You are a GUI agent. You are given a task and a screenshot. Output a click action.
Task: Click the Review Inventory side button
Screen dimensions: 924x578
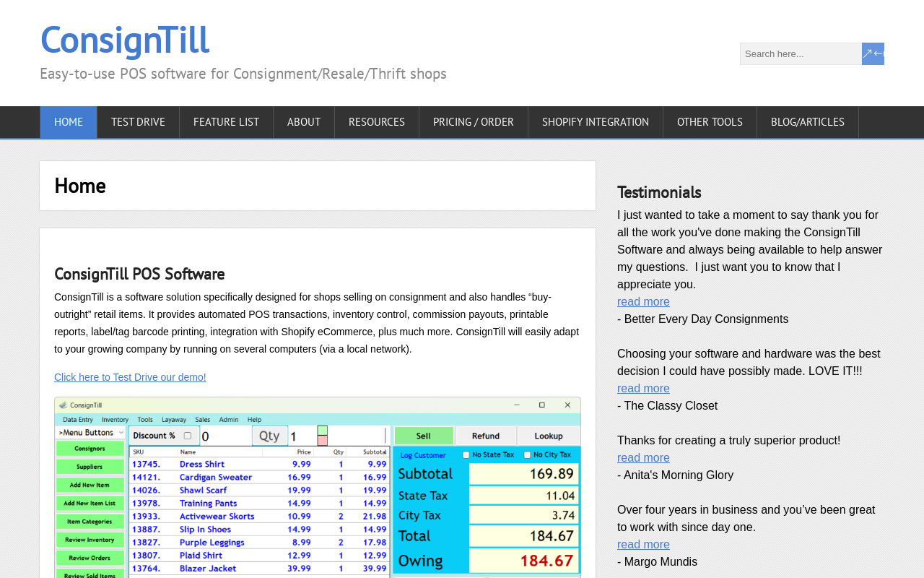(90, 539)
